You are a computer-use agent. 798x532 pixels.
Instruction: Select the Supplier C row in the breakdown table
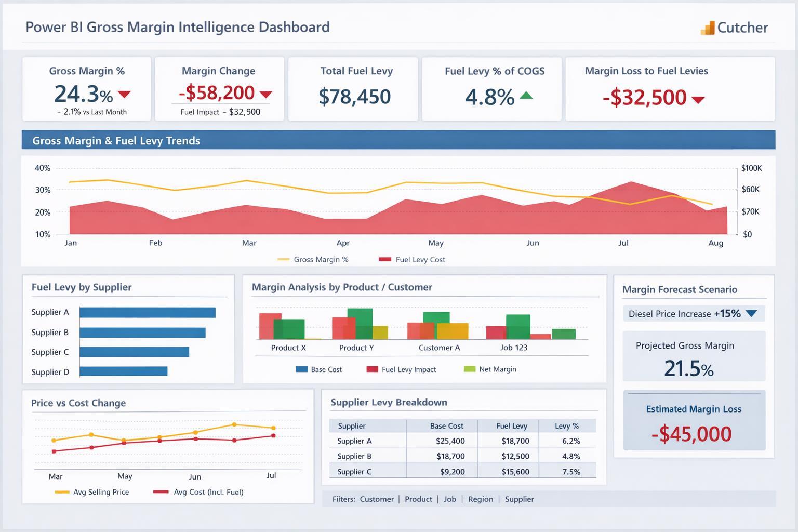[354, 472]
